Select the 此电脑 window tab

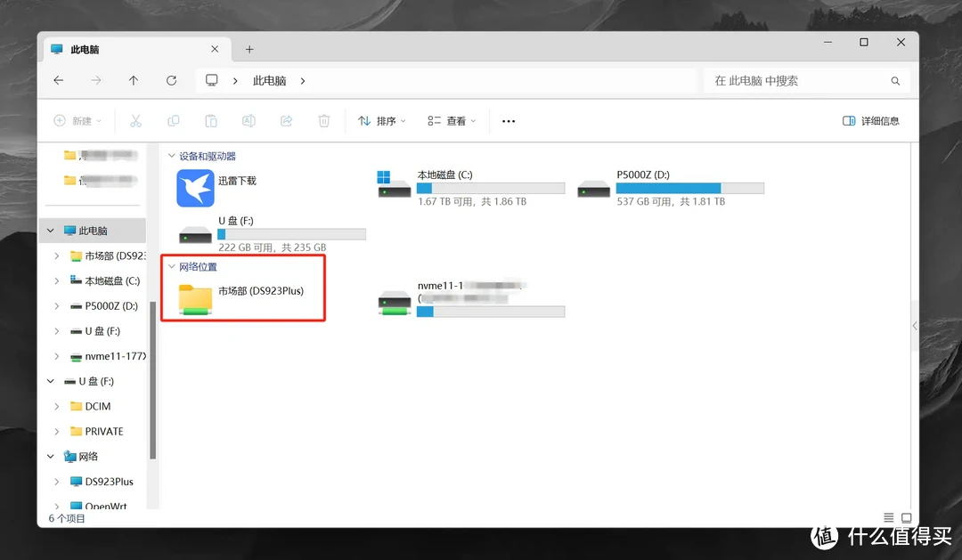click(137, 49)
